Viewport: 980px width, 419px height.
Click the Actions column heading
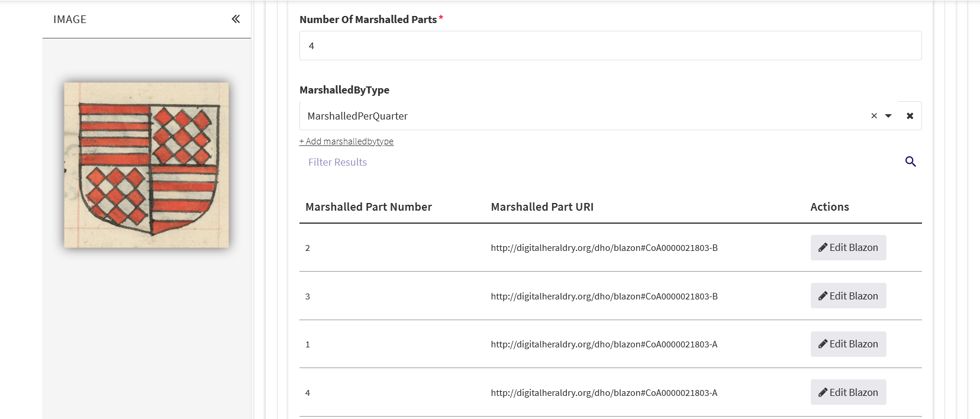[830, 207]
